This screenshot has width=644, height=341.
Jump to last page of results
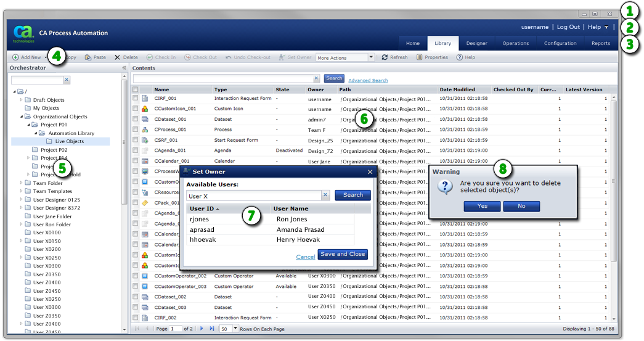click(x=211, y=329)
